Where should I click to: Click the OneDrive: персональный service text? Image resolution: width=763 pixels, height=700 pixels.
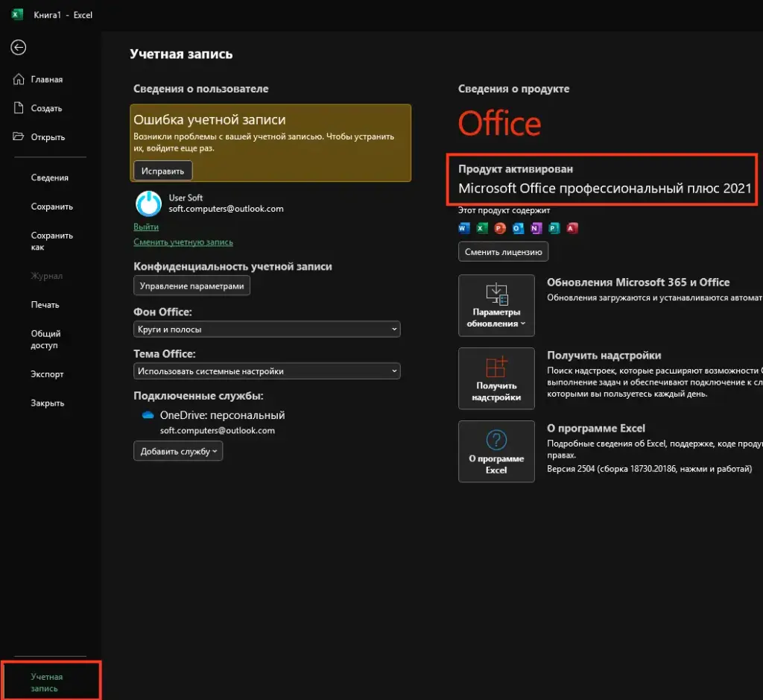click(222, 415)
